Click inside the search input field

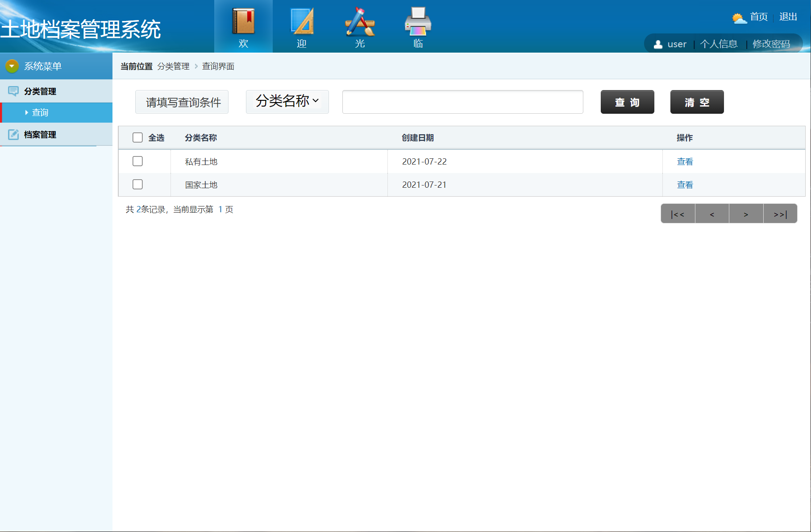(462, 102)
